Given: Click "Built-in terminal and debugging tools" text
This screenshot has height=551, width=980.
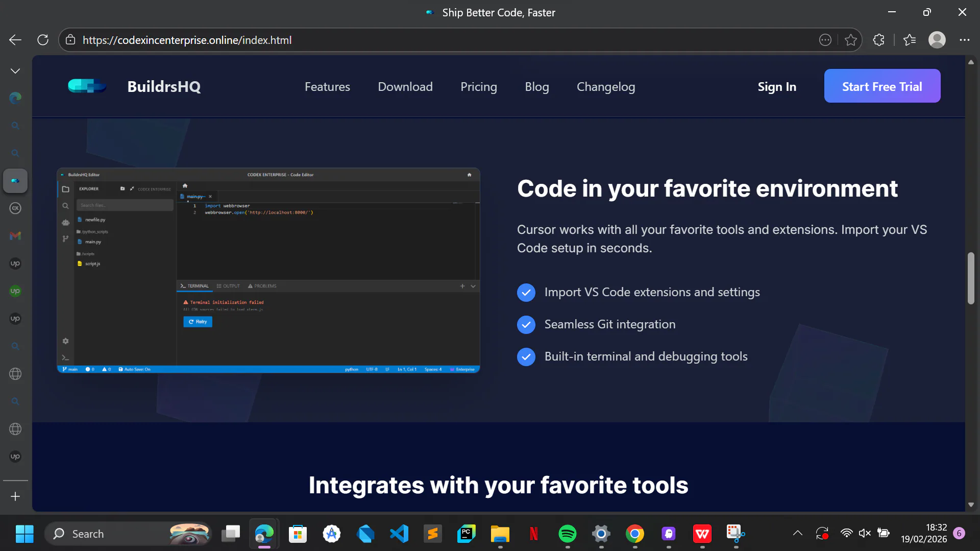Looking at the screenshot, I should [x=646, y=356].
